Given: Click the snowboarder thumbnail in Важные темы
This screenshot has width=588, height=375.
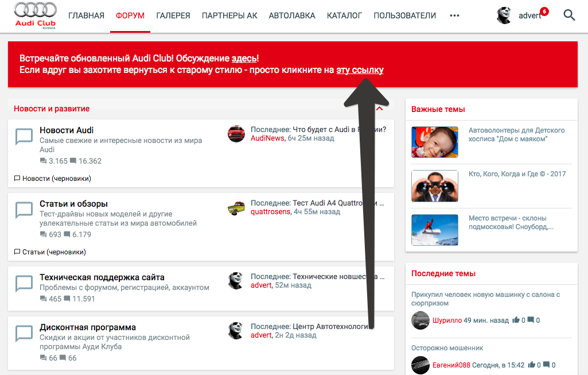Looking at the screenshot, I should click(435, 230).
